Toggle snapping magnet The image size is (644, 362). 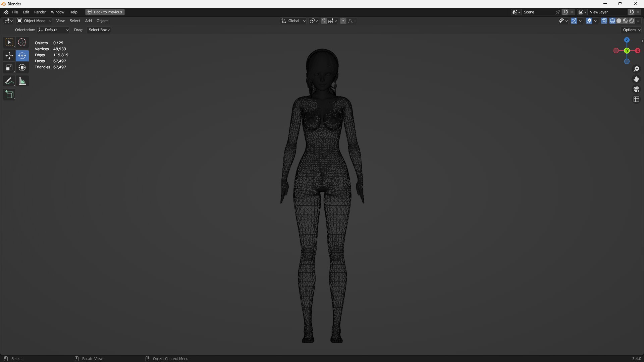(324, 21)
